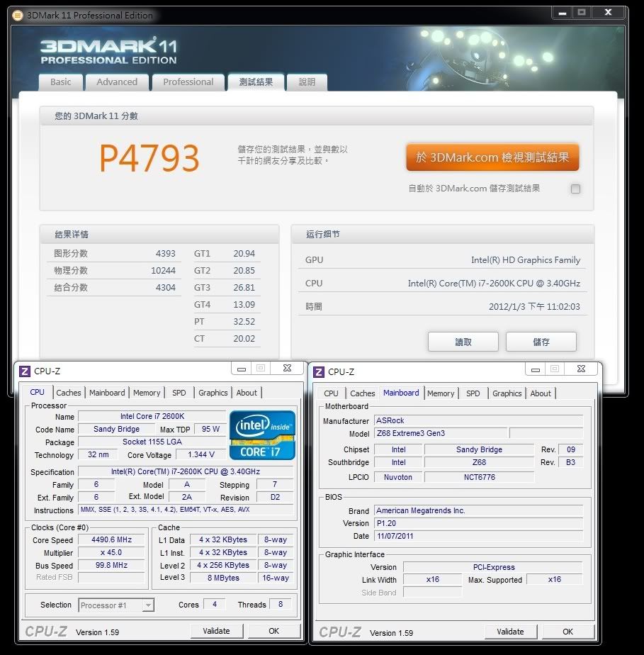Open About tab in left CPU-Z window

click(x=247, y=393)
